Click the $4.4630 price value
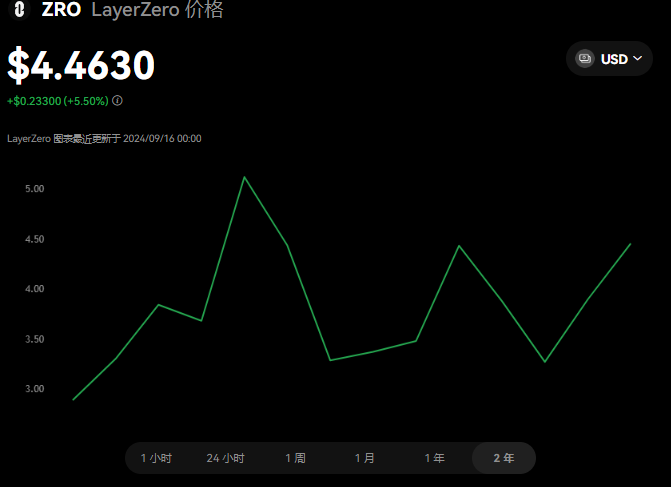671x487 pixels. [81, 65]
